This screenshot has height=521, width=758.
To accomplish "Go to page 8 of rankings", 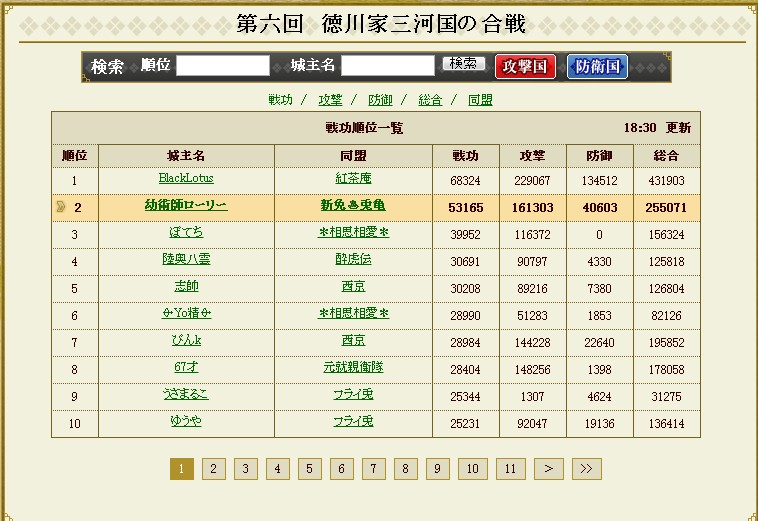I will [x=406, y=469].
